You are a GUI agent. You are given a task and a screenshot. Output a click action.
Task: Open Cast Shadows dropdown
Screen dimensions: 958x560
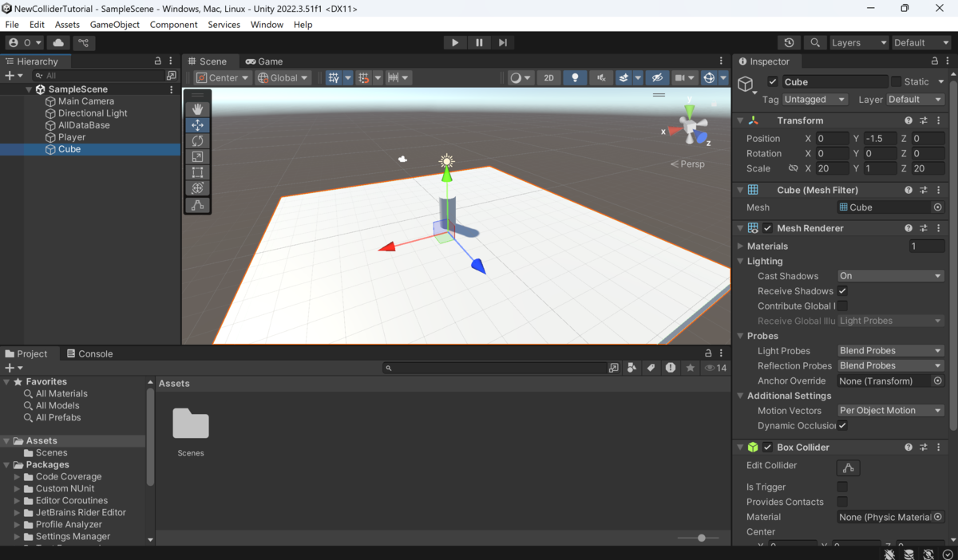coord(890,276)
